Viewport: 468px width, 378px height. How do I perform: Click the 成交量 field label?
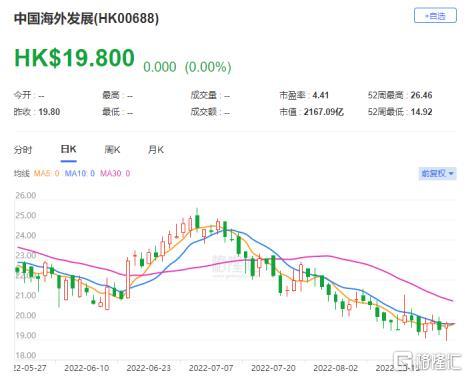(204, 95)
